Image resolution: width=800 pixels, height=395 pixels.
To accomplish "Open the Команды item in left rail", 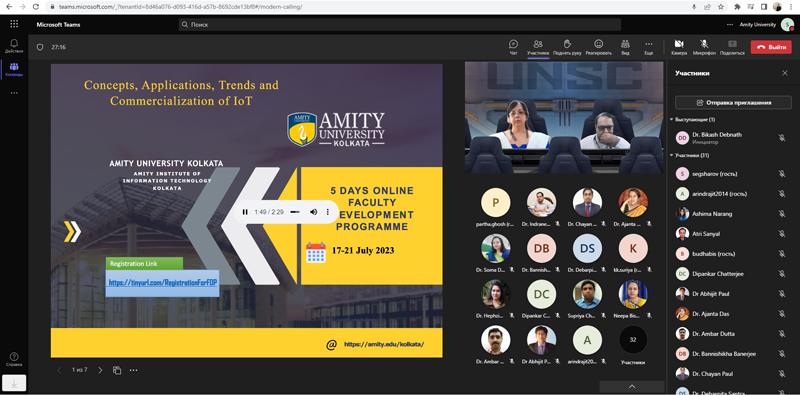I will 14,69.
